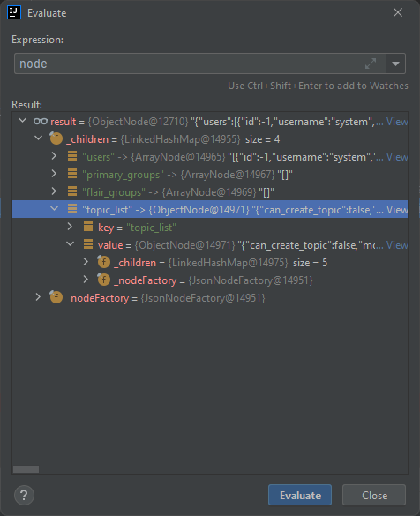This screenshot has width=420, height=516.
Task: Expand nested _nodeFactory under value node
Action: click(86, 280)
